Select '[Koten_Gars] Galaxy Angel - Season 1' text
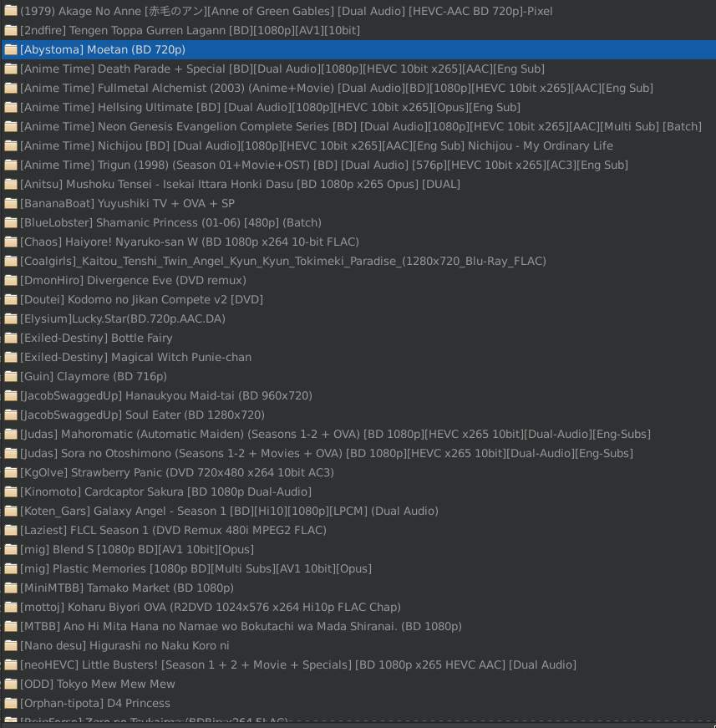Image resolution: width=716 pixels, height=728 pixels. (229, 511)
